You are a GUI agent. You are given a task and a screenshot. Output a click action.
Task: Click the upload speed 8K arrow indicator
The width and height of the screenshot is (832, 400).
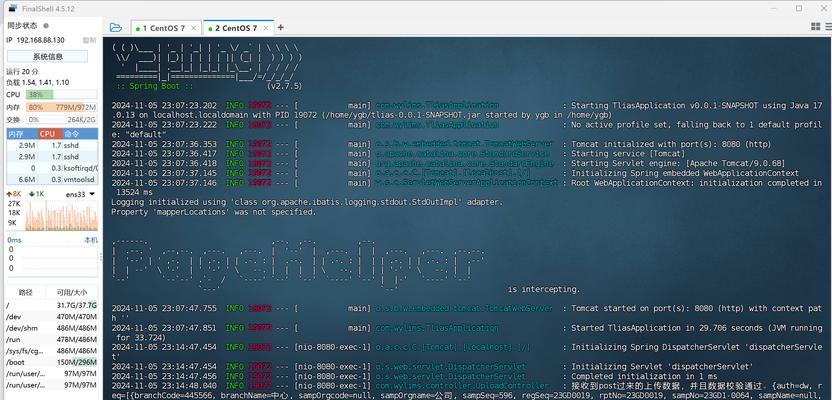(13, 194)
